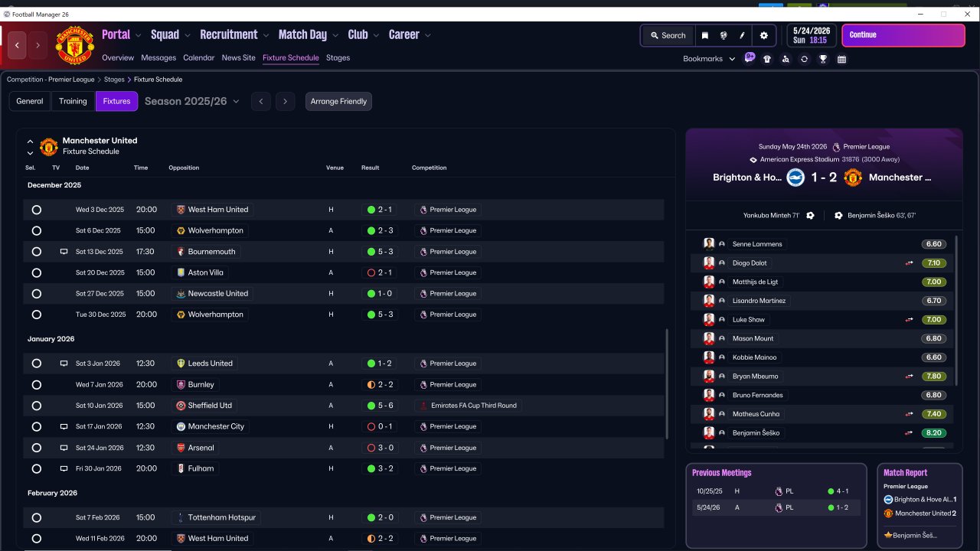980x551 pixels.
Task: Expand the Club menu arrow
Action: pos(376,35)
